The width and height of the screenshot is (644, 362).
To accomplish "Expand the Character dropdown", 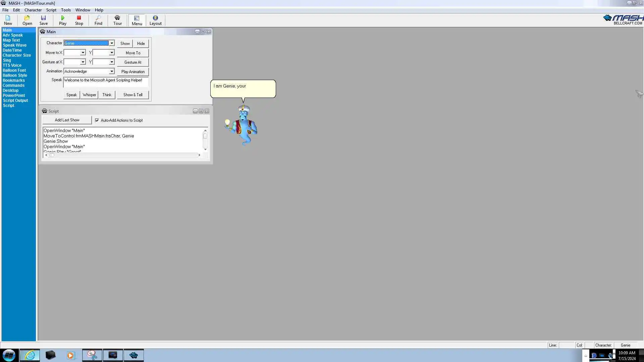I will [112, 43].
